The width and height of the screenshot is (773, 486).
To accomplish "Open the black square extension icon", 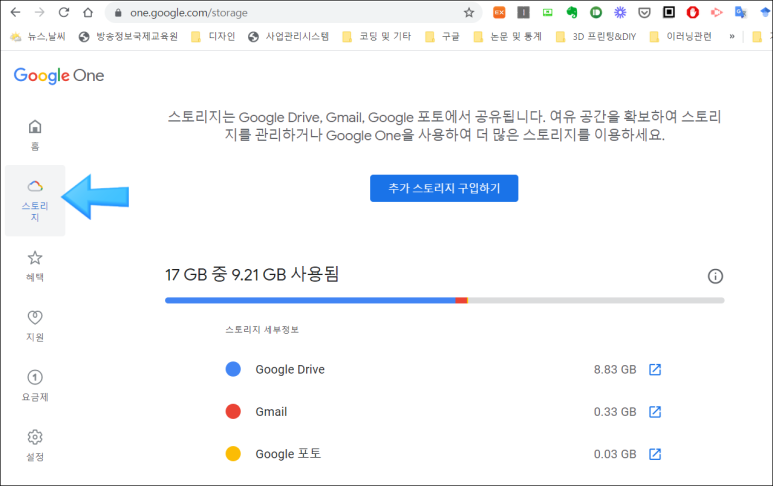I will coord(668,12).
